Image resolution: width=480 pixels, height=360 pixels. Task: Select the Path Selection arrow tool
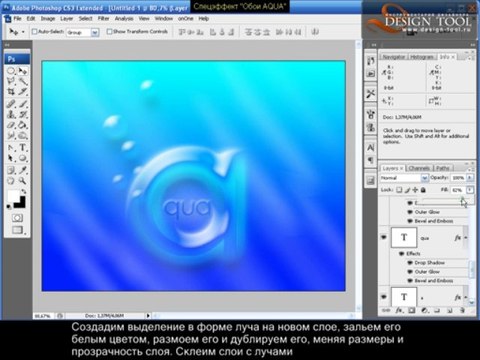pos(11,158)
